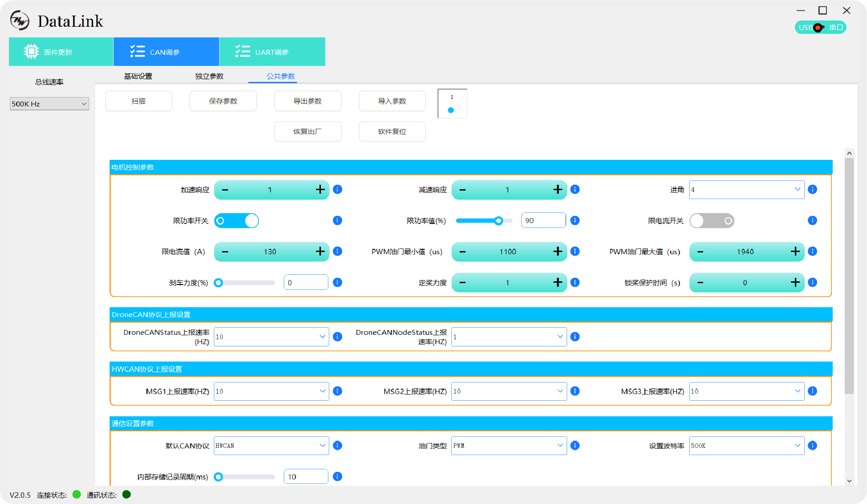Open the DroneCANStatus上报速率 dropdown

pyautogui.click(x=271, y=337)
